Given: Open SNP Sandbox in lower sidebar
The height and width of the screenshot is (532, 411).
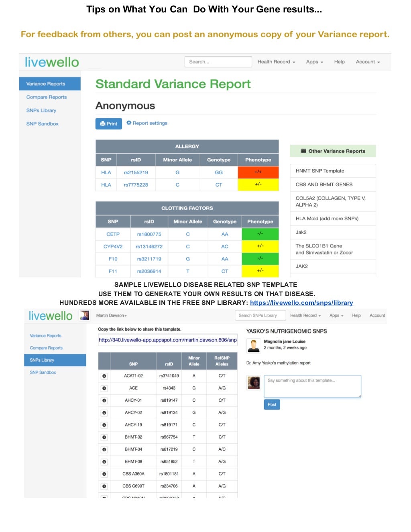Looking at the screenshot, I should click(43, 372).
